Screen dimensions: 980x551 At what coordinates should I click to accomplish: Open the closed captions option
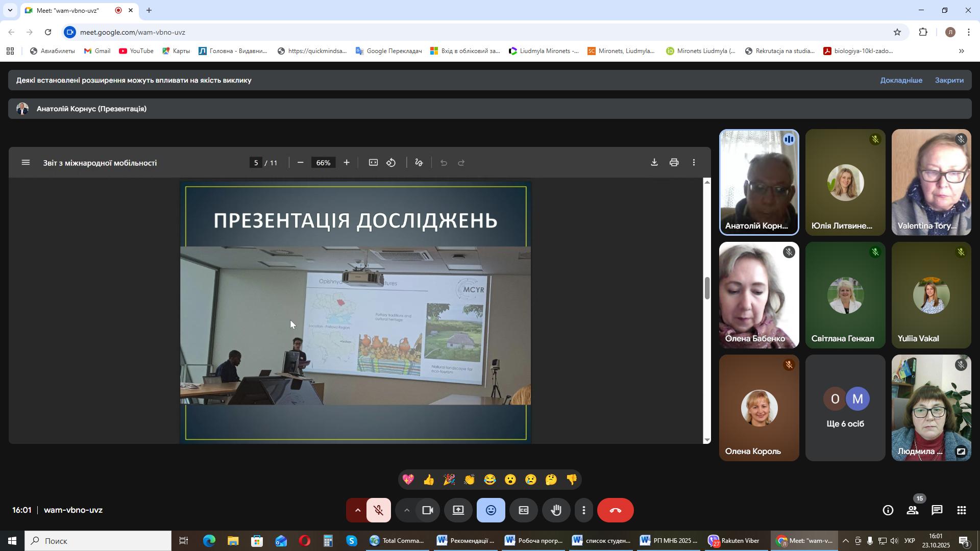(x=523, y=511)
